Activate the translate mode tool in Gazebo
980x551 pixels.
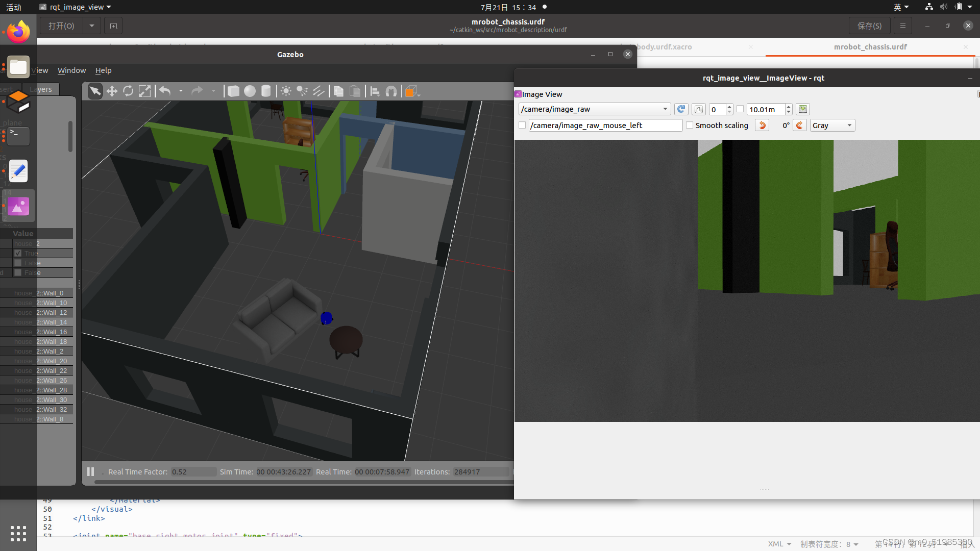click(x=112, y=91)
